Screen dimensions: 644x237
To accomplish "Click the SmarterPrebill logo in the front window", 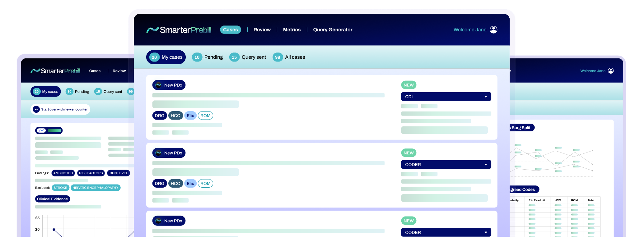I will click(x=179, y=30).
